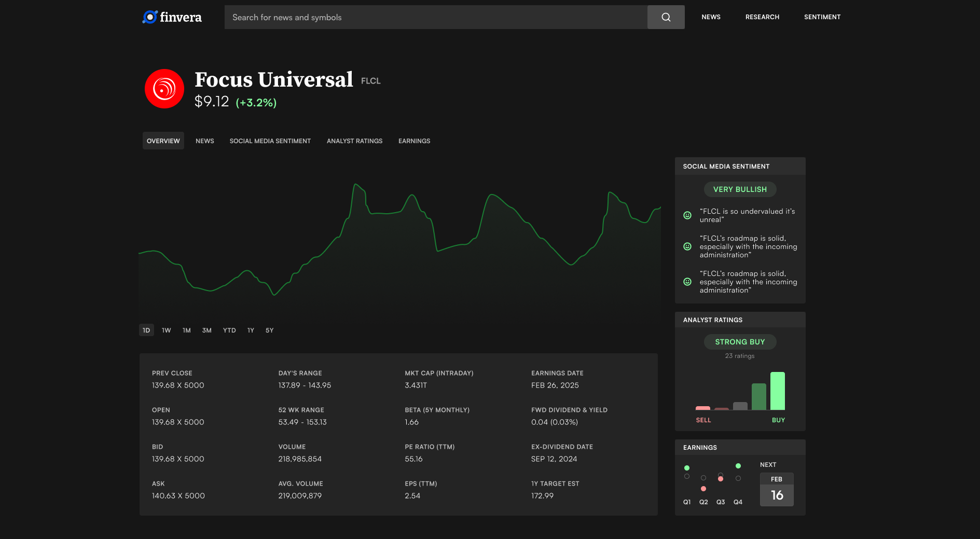Open the Earnings tab
The height and width of the screenshot is (539, 980).
coord(414,141)
